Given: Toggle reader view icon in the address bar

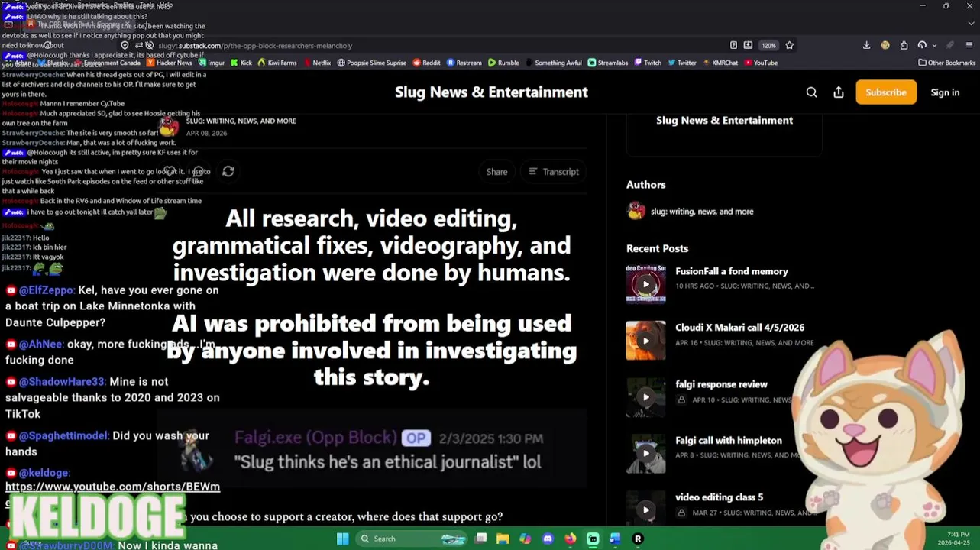Looking at the screenshot, I should click(x=733, y=46).
